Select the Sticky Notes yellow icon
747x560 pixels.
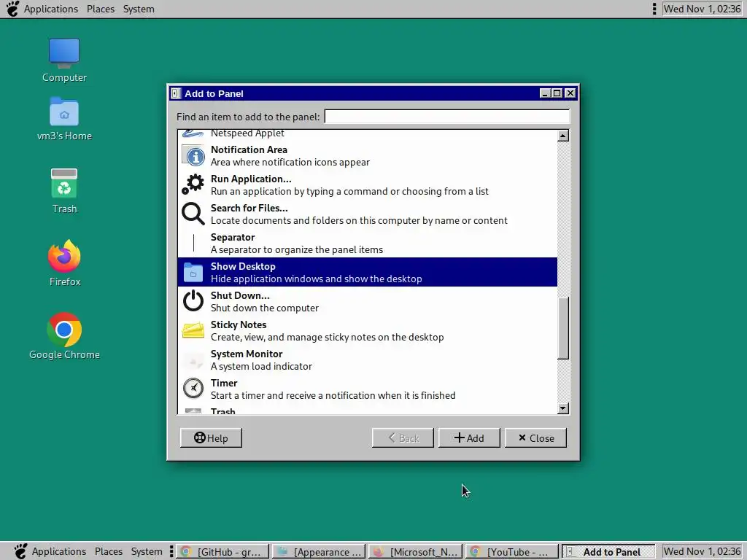[x=193, y=330]
